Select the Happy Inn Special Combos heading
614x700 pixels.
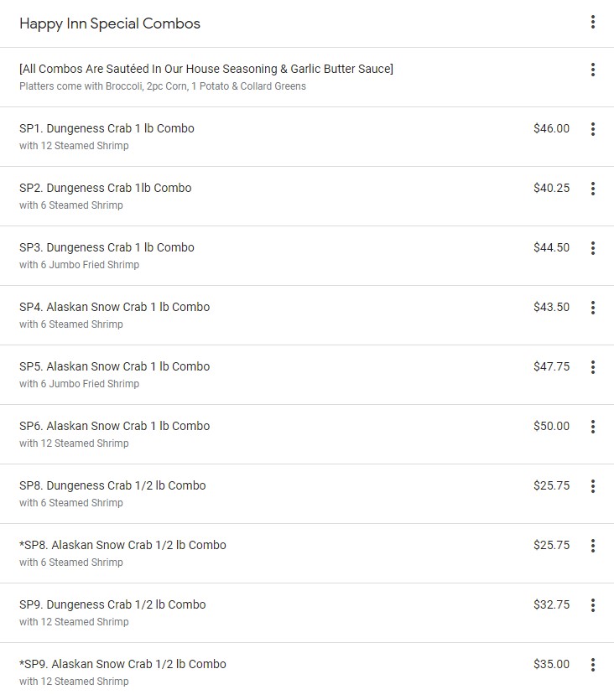[110, 23]
